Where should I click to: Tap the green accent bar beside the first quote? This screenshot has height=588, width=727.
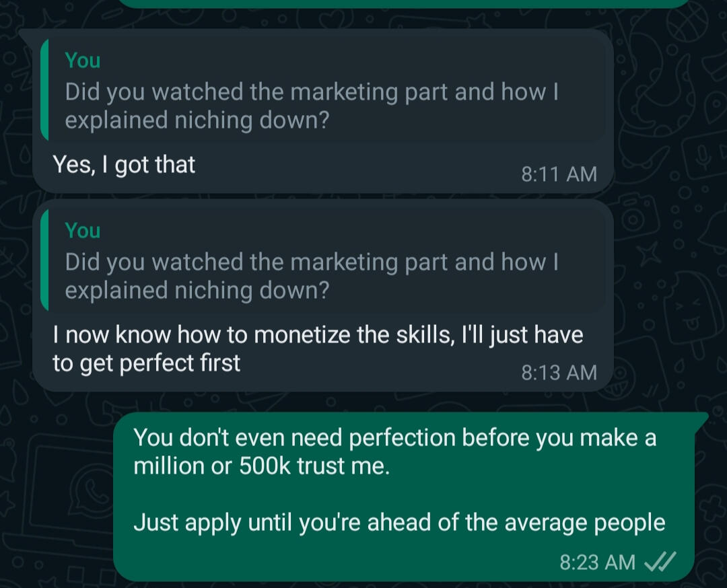coord(44,89)
